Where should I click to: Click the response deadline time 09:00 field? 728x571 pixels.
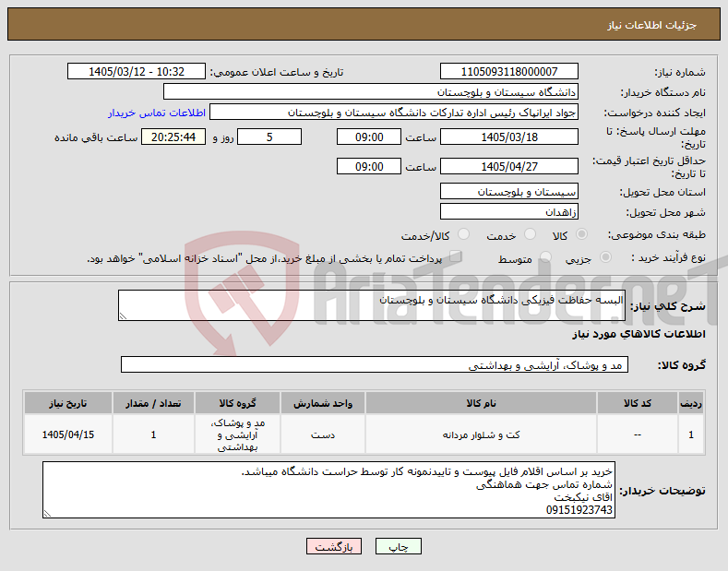coord(369,137)
